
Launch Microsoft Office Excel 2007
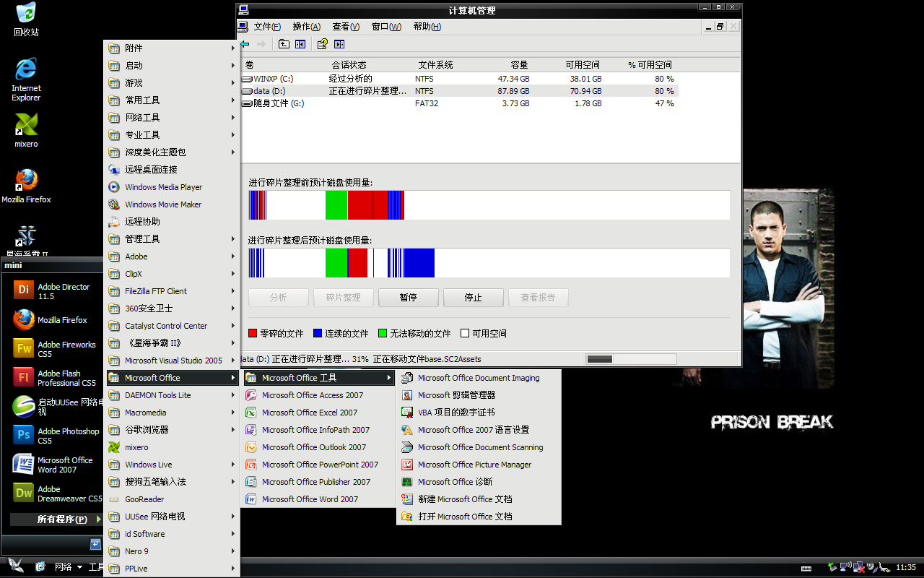click(309, 413)
